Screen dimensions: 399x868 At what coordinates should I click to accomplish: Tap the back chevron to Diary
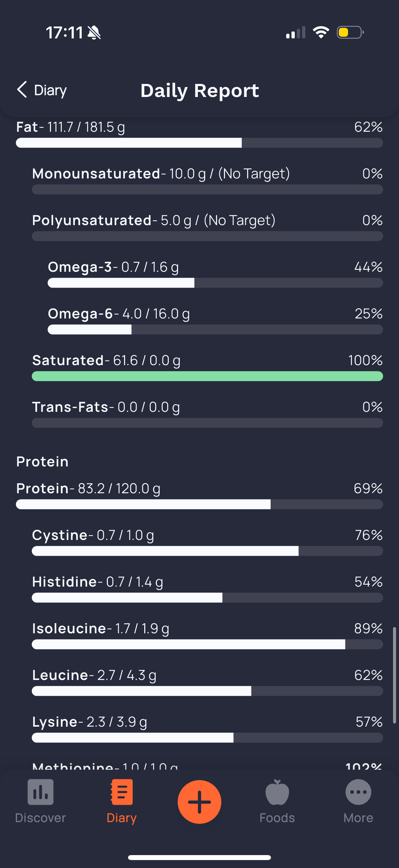click(22, 90)
